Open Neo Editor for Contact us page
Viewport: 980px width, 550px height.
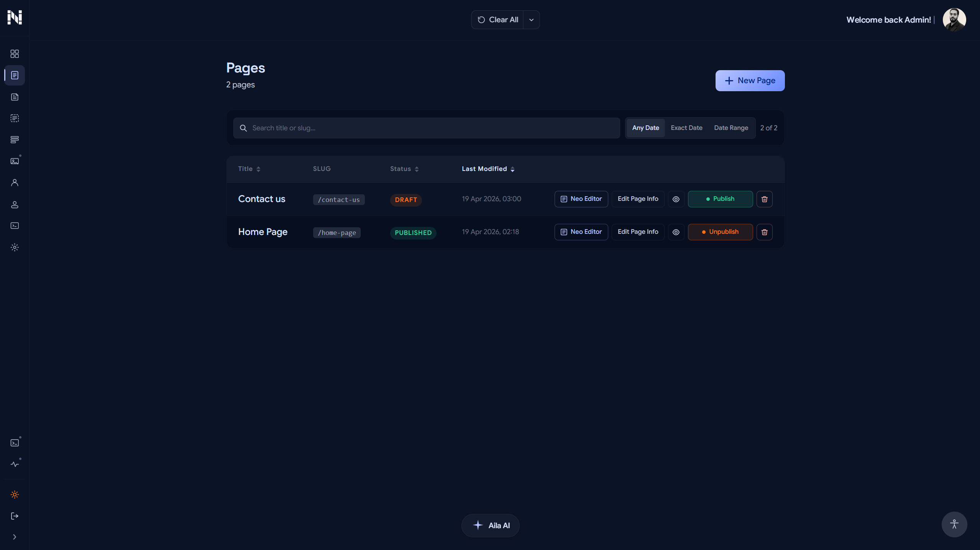[581, 199]
